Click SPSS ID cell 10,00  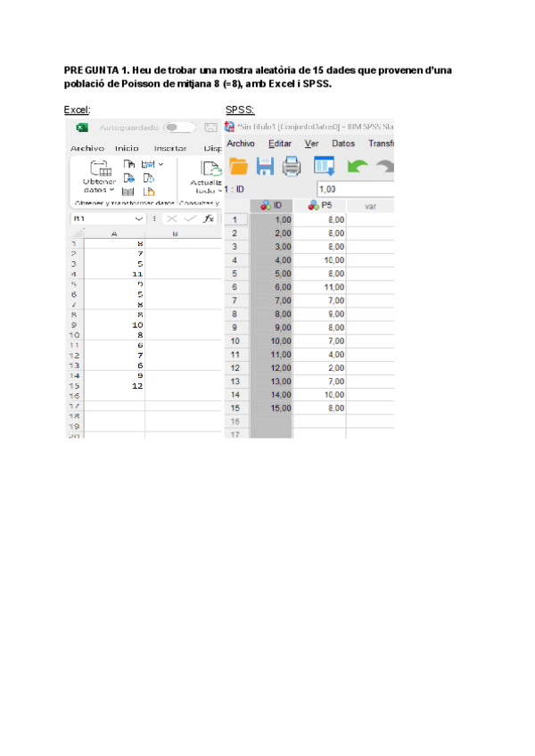tap(271, 341)
